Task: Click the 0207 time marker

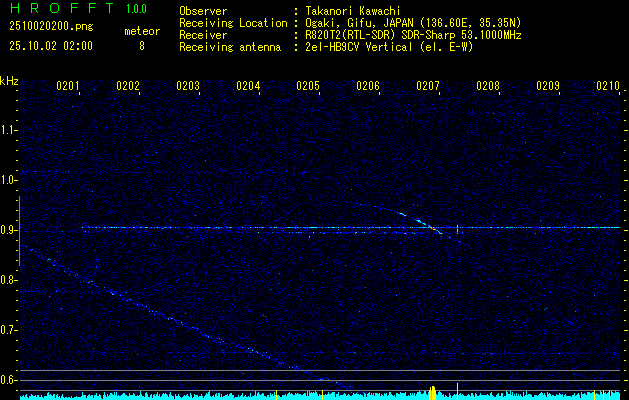Action: click(x=428, y=87)
